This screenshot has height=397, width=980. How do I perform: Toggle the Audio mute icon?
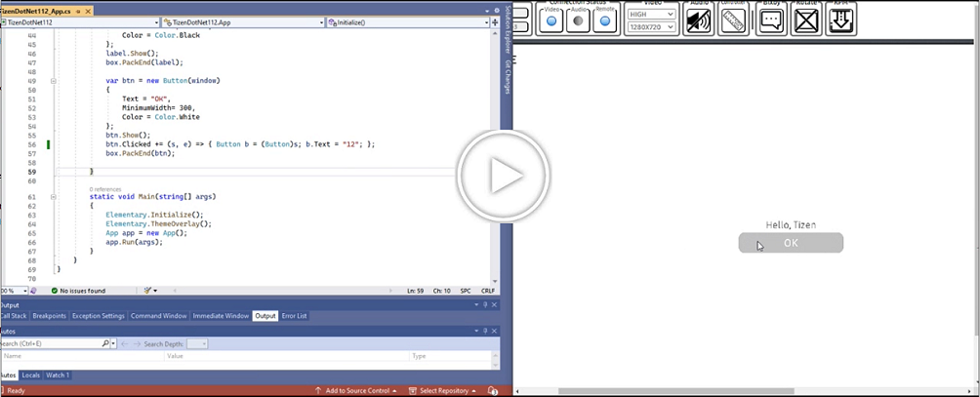(698, 20)
